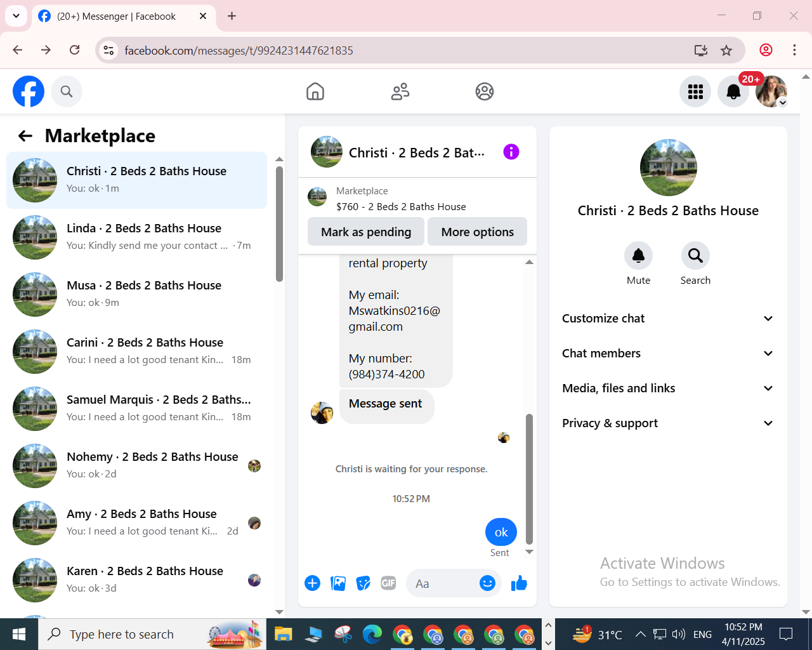View site information icon in address bar
The width and height of the screenshot is (812, 650).
pos(108,50)
